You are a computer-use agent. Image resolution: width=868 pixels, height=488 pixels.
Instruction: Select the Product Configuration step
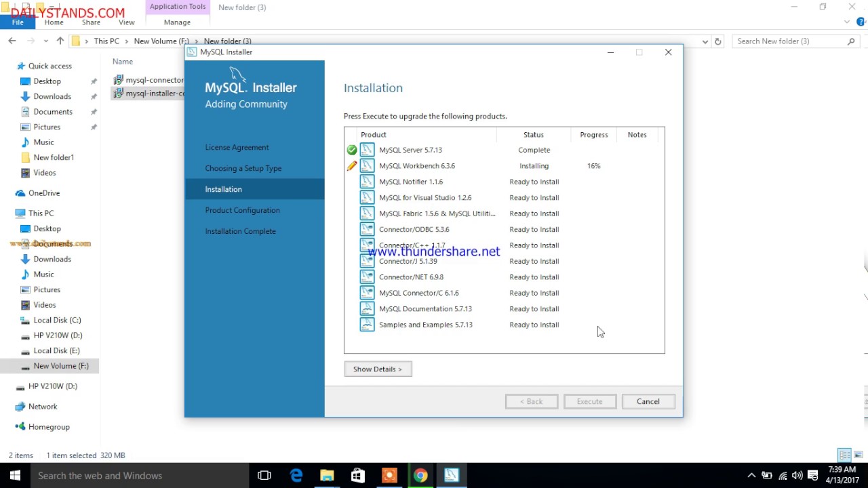pyautogui.click(x=242, y=210)
